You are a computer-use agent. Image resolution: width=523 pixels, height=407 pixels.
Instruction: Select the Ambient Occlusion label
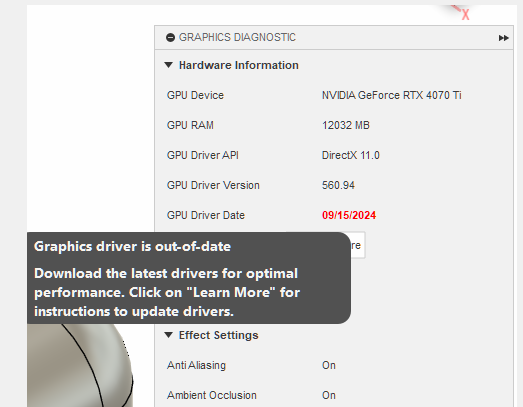pos(212,395)
